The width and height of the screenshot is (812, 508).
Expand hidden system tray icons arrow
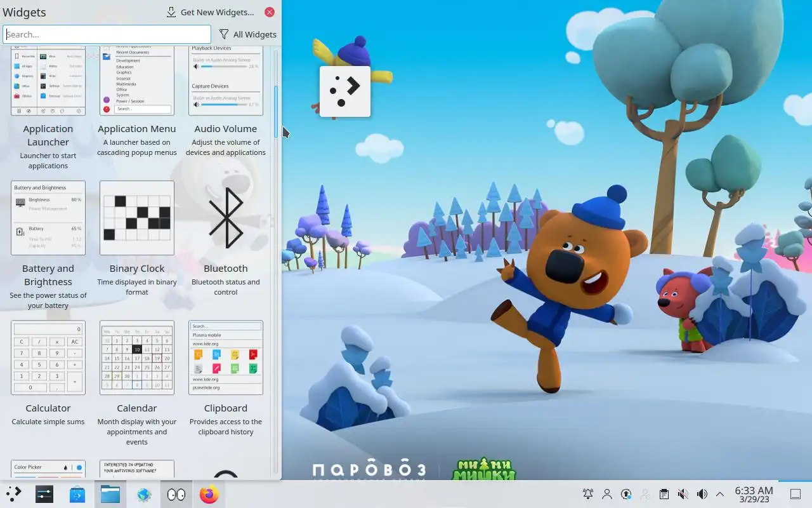(720, 494)
